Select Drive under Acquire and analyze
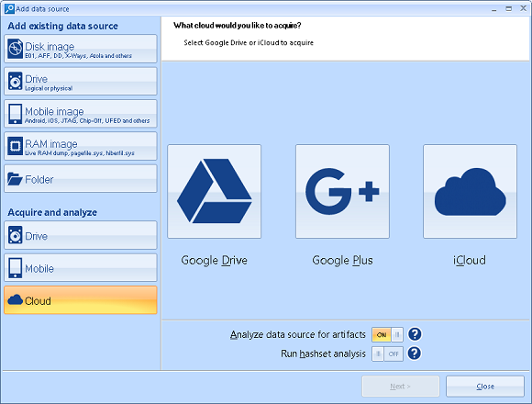 click(81, 235)
